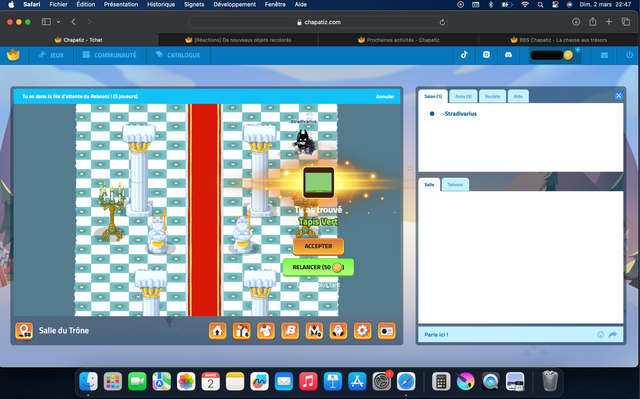Open Music app from the Dock

[308, 382]
